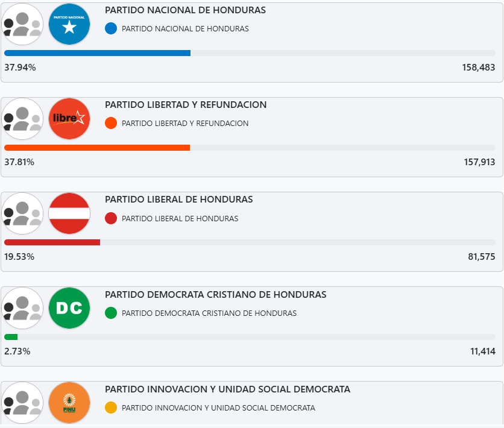
Task: Select the PARTIDO LIBERTAD Y REFUNDACION title
Action: click(186, 104)
